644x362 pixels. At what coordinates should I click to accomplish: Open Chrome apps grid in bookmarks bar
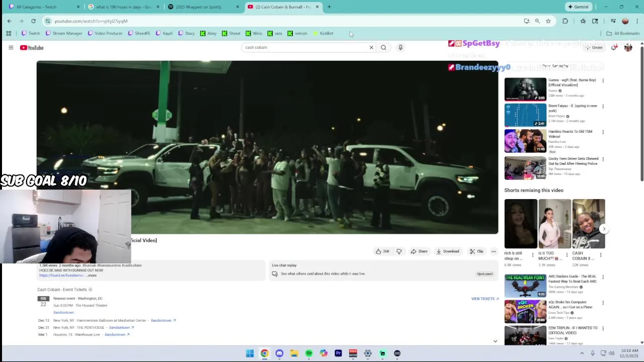tap(9, 33)
